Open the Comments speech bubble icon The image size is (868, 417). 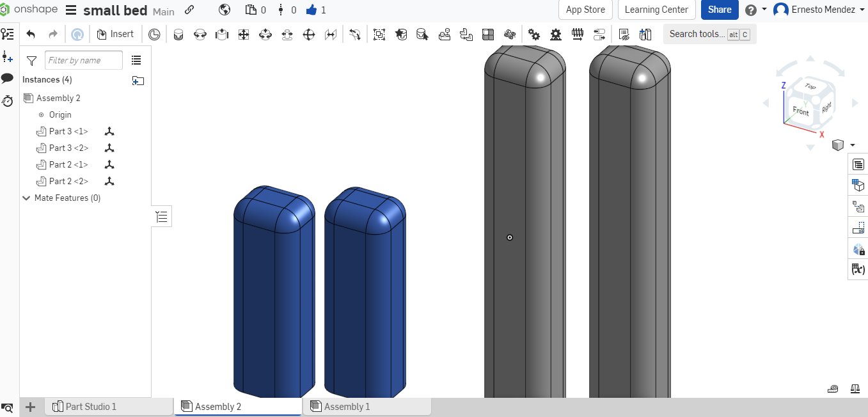[x=8, y=78]
